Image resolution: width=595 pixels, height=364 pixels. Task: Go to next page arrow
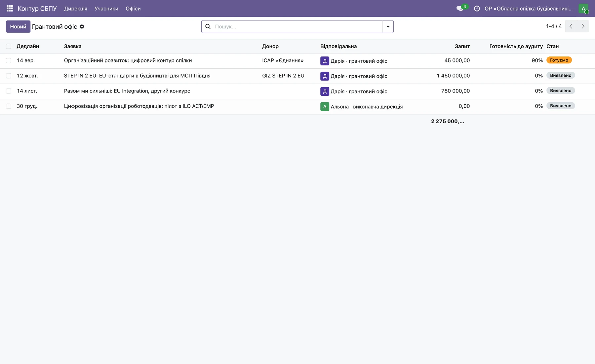point(583,26)
